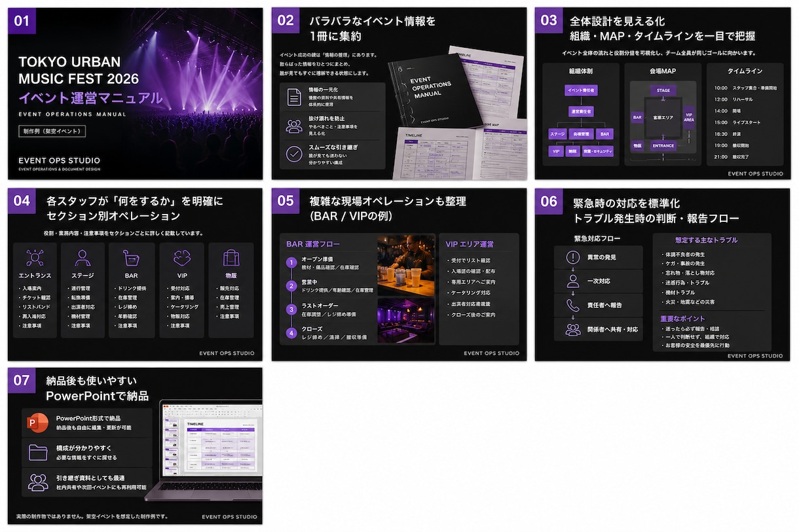
Task: Click the STAGE block on the venue map
Action: coord(663,90)
